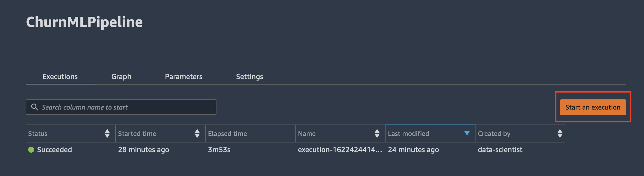Switch to the Graph tab

(x=121, y=77)
